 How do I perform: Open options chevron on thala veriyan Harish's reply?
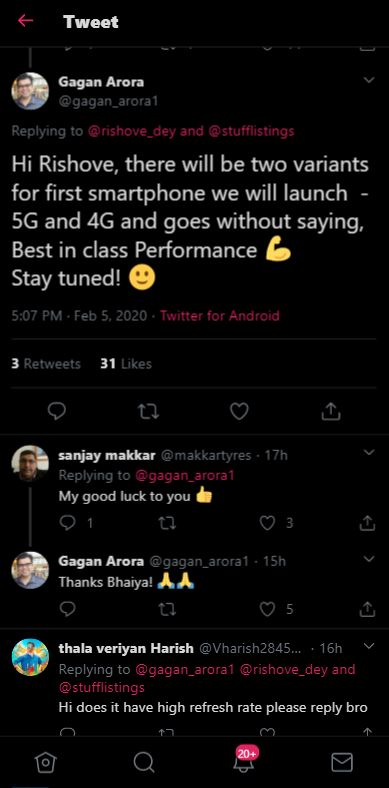tap(369, 646)
